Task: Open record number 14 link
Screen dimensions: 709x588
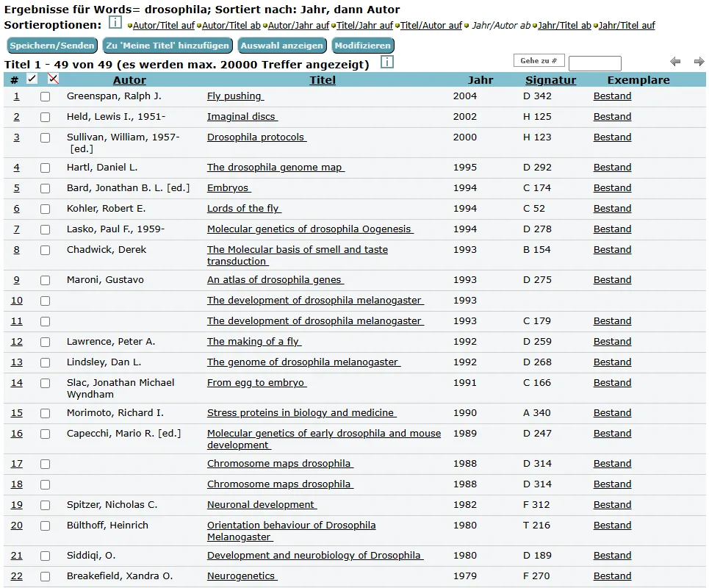Action: [17, 383]
